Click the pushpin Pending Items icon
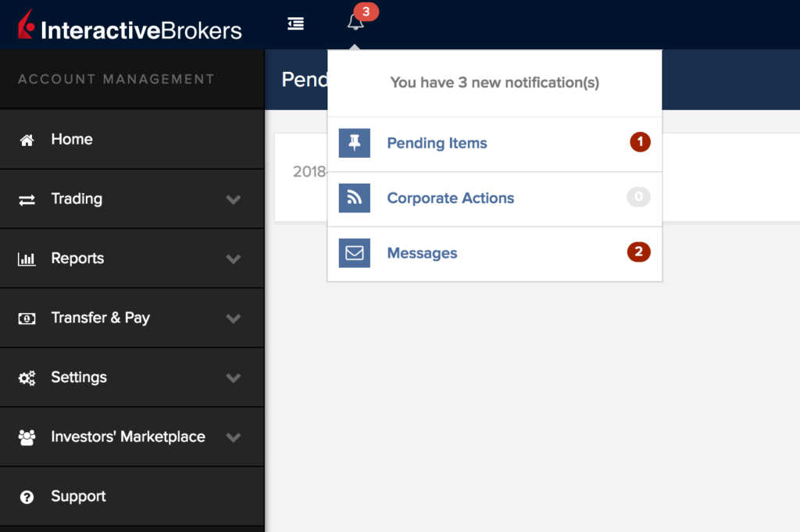The width and height of the screenshot is (800, 532). pos(354,143)
